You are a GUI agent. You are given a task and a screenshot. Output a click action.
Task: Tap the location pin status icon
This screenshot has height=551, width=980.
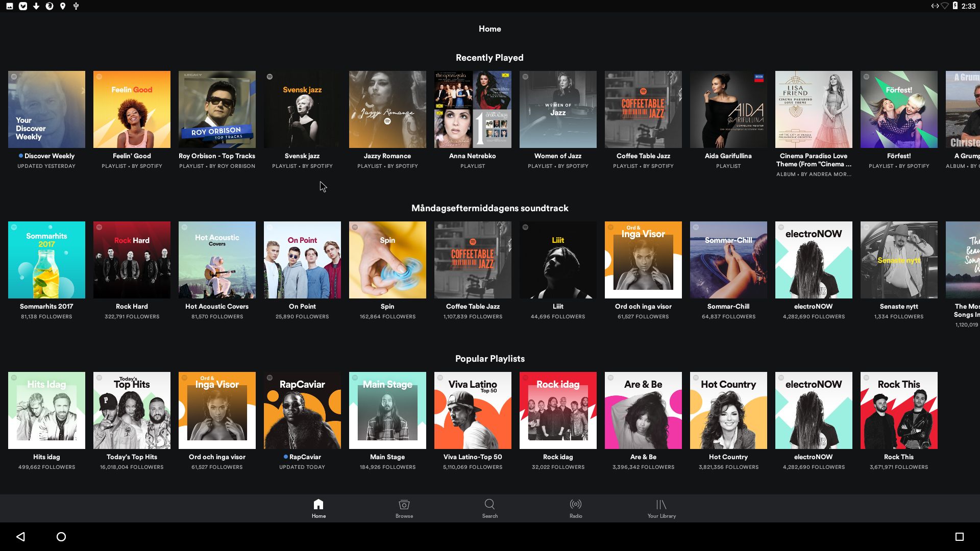(63, 6)
